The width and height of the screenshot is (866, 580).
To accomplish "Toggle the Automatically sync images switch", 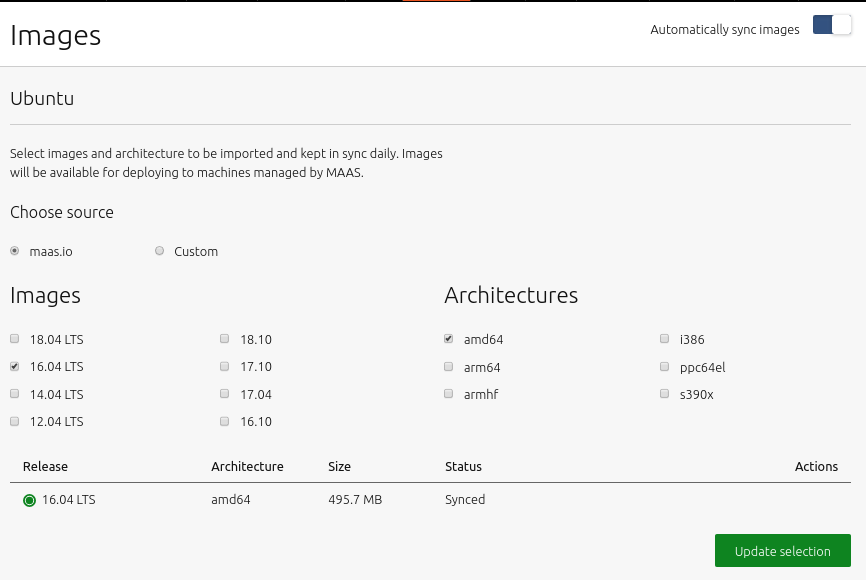I will coord(831,26).
